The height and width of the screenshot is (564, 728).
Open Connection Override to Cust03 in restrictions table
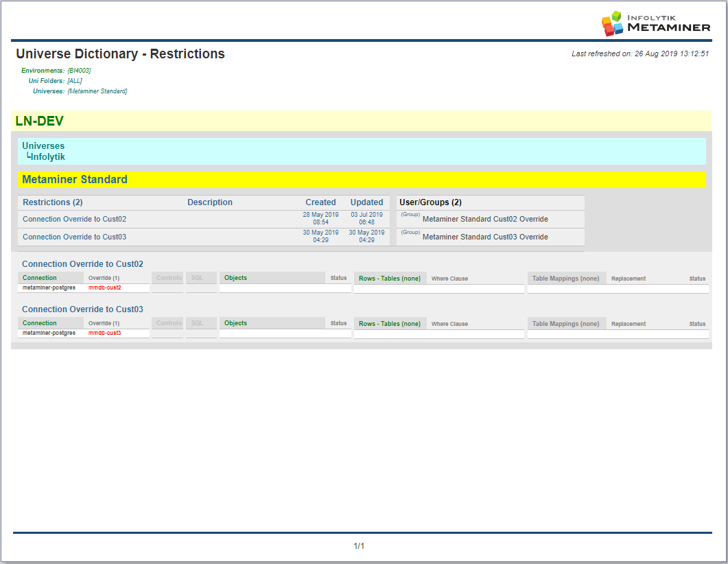(x=74, y=237)
